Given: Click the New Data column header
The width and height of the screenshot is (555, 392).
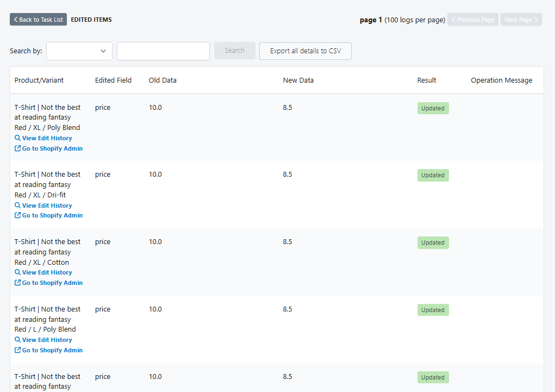Looking at the screenshot, I should [298, 80].
